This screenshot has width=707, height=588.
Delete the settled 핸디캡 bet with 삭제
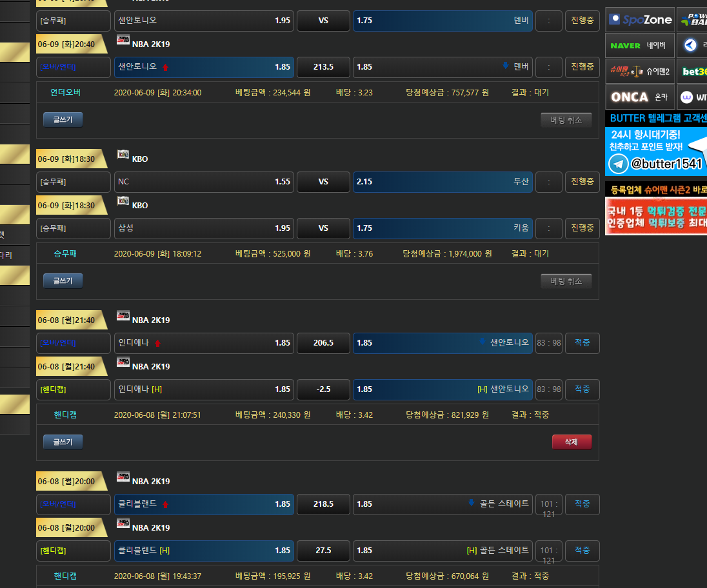tap(571, 442)
